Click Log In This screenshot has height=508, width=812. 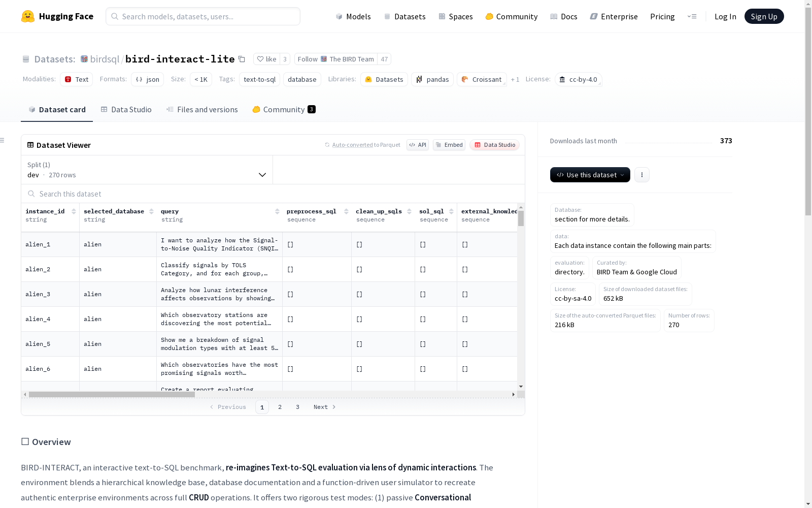pos(725,16)
